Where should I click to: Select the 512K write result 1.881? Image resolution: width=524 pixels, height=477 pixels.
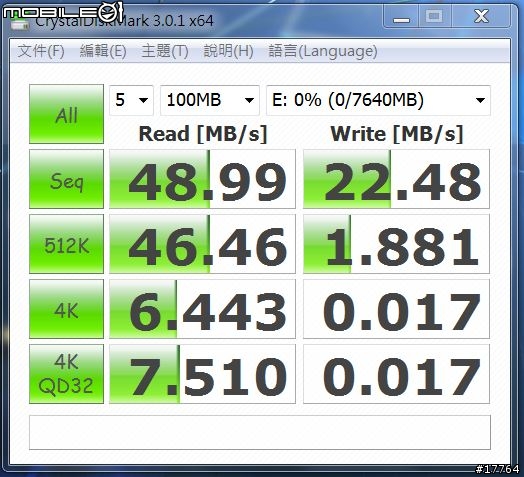pyautogui.click(x=396, y=244)
